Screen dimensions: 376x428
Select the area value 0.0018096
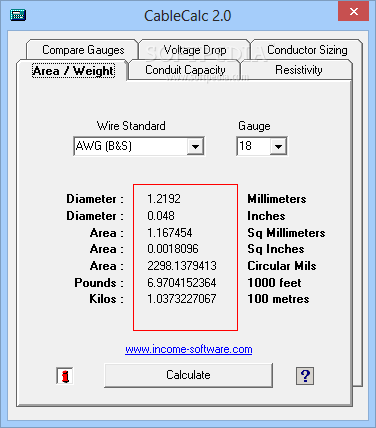pyautogui.click(x=173, y=249)
